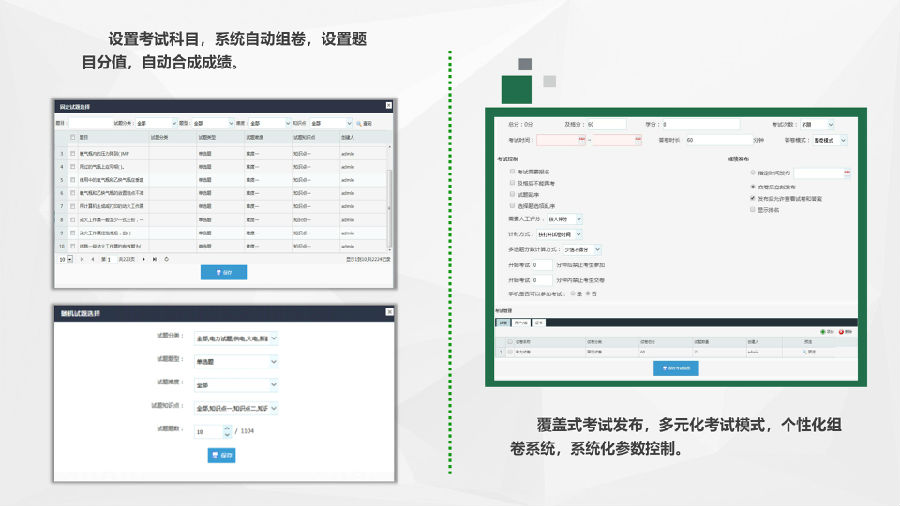Viewport: 900px width, 506px height.
Task: Close the fixed question selection dialog
Action: click(x=389, y=105)
